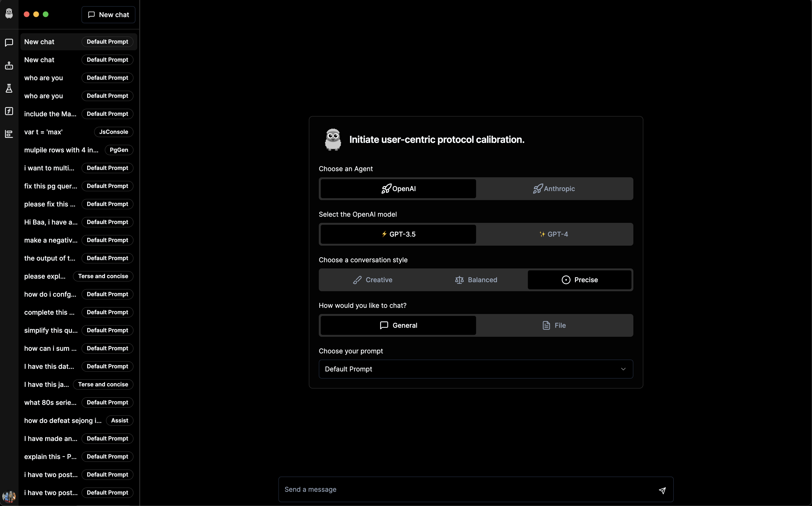The image size is (812, 506).
Task: Click the user avatar in the sidebar's bottom corner
Action: (x=9, y=496)
